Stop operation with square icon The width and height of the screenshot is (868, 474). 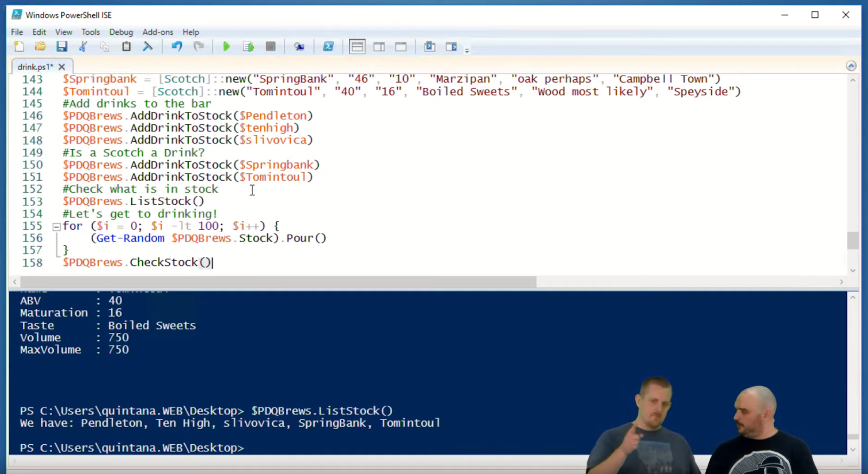pyautogui.click(x=271, y=47)
